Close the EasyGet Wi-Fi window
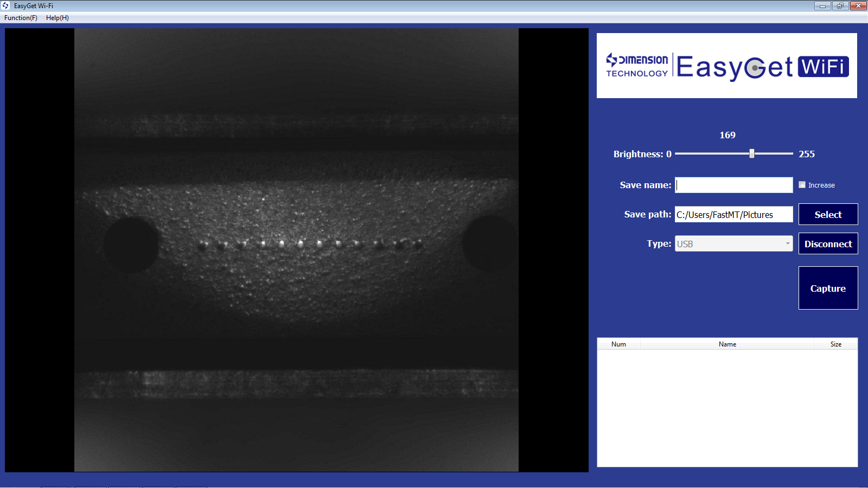Viewport: 868px width, 488px height. point(858,5)
